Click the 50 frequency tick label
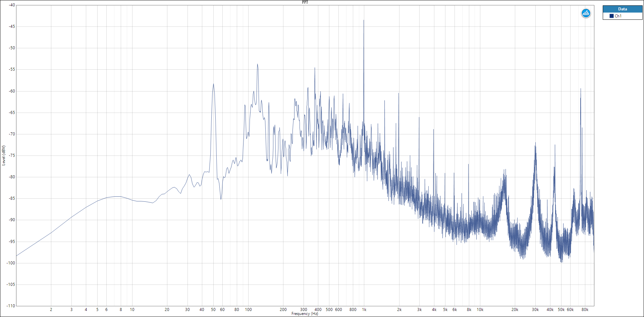 (x=213, y=310)
